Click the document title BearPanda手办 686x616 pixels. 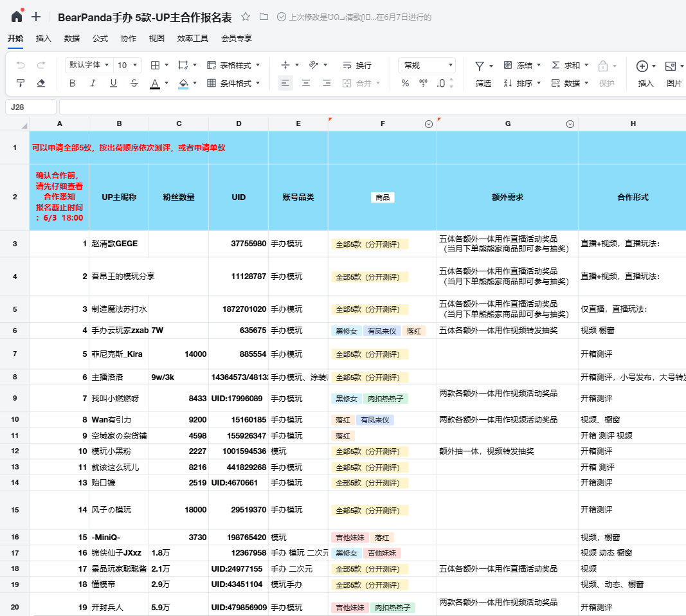coord(145,17)
